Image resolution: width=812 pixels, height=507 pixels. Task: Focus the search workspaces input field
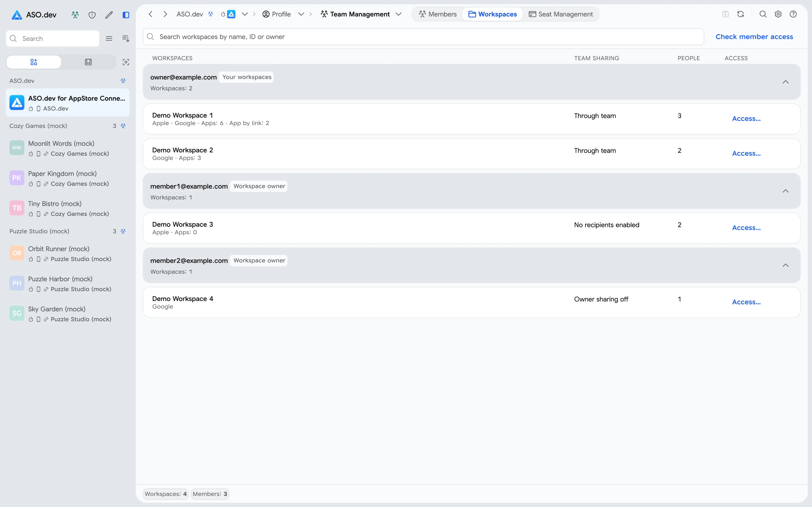pyautogui.click(x=423, y=36)
